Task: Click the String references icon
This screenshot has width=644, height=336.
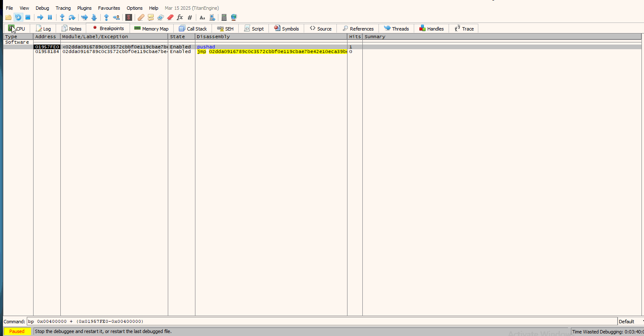Action: [x=202, y=17]
